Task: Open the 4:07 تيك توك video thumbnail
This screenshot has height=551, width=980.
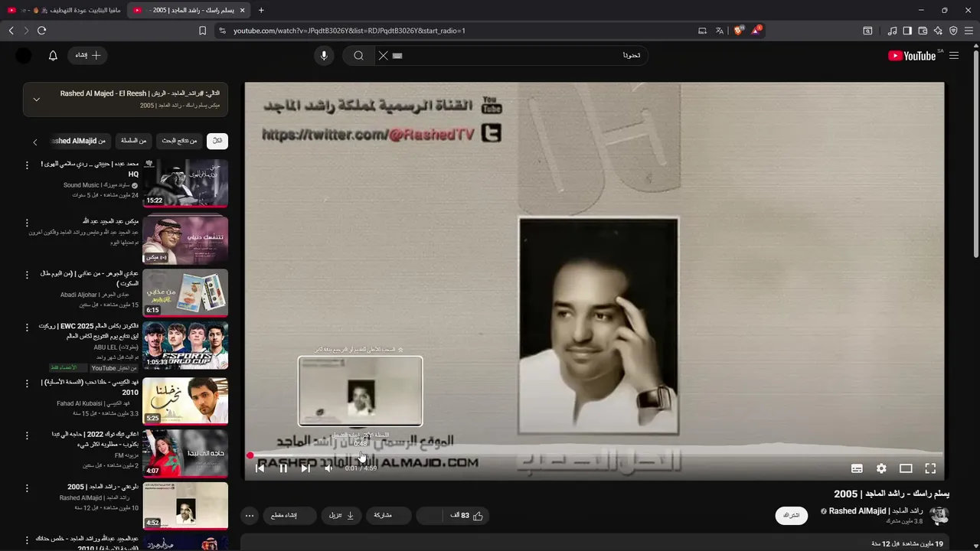Action: click(x=185, y=452)
